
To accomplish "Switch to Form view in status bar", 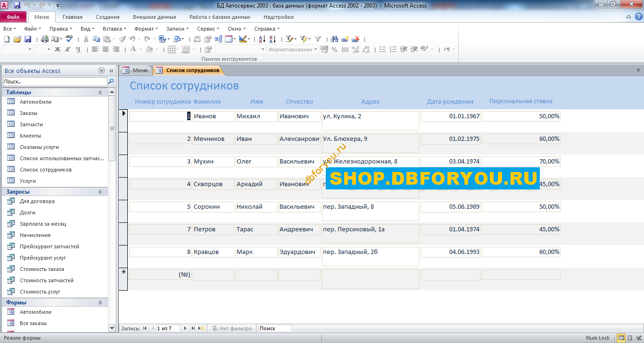I will [621, 338].
